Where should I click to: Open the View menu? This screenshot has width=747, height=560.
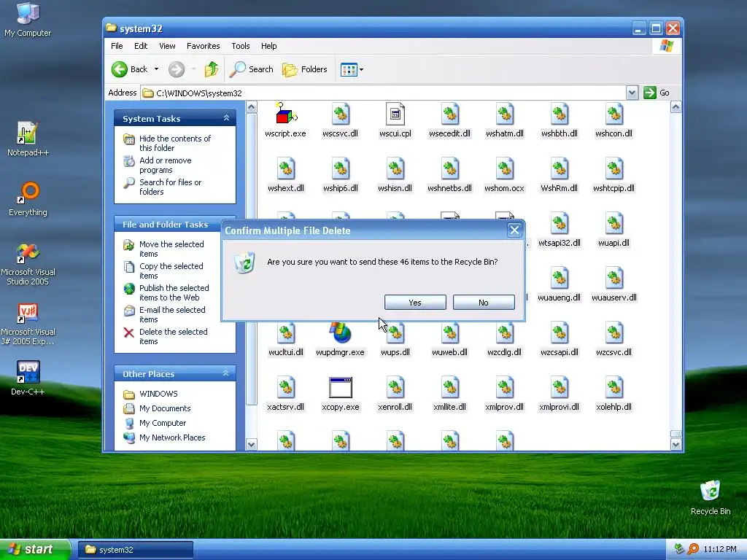(167, 46)
